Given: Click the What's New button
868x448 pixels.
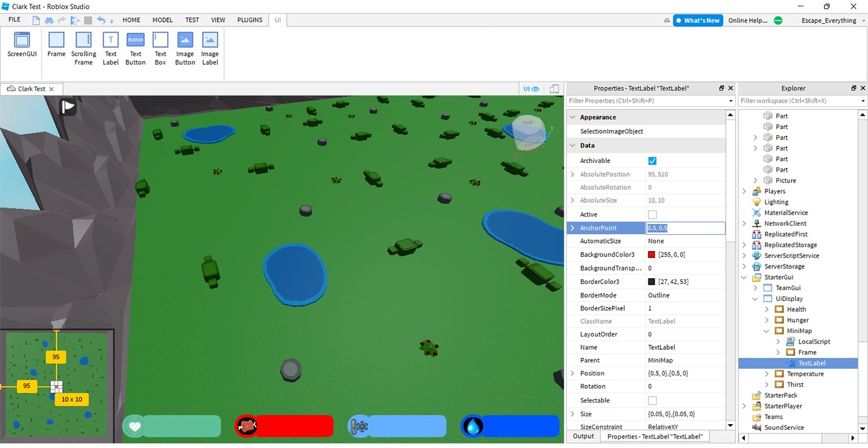Looking at the screenshot, I should [x=698, y=20].
